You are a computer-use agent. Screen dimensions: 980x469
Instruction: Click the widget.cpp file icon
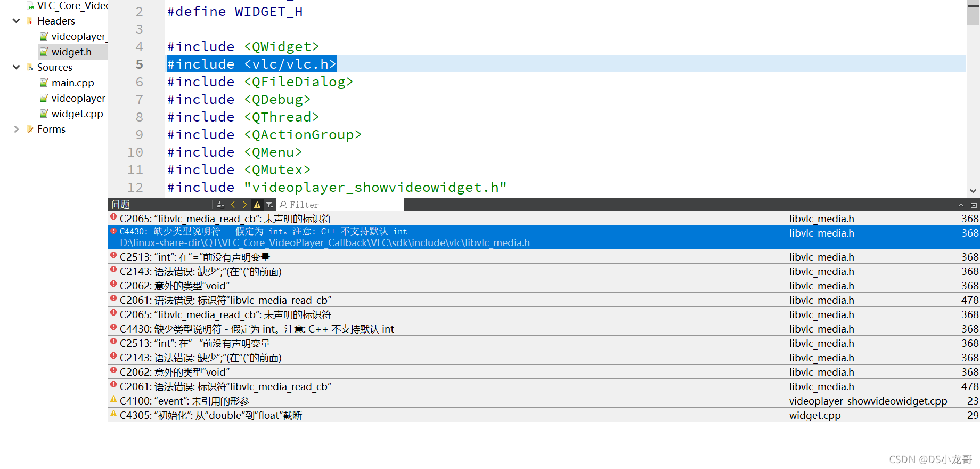coord(44,114)
